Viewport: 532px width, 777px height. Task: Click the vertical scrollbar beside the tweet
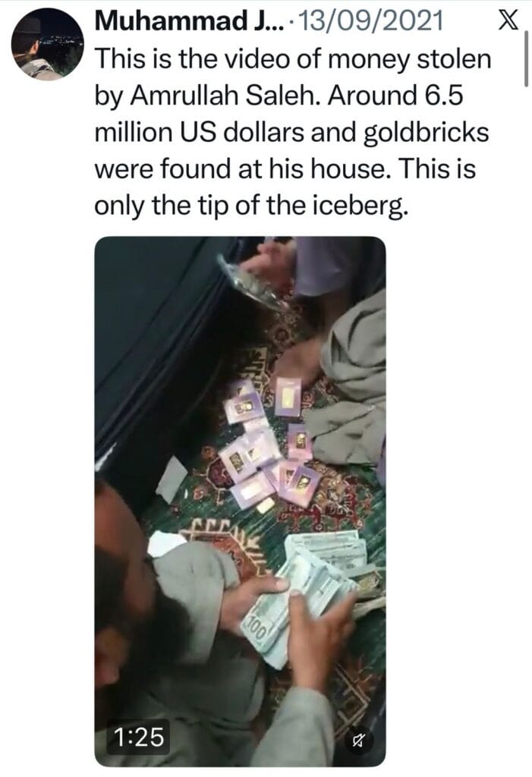(x=526, y=58)
